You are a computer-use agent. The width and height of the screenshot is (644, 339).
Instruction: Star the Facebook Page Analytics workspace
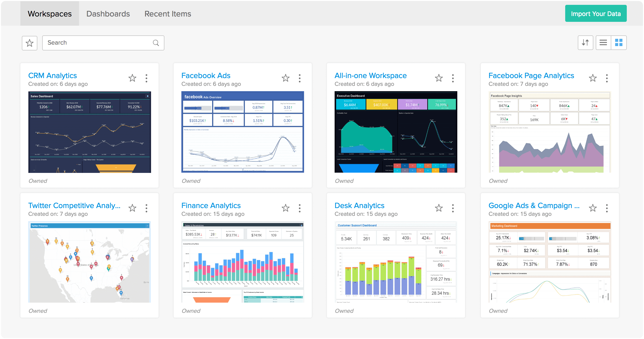click(593, 78)
